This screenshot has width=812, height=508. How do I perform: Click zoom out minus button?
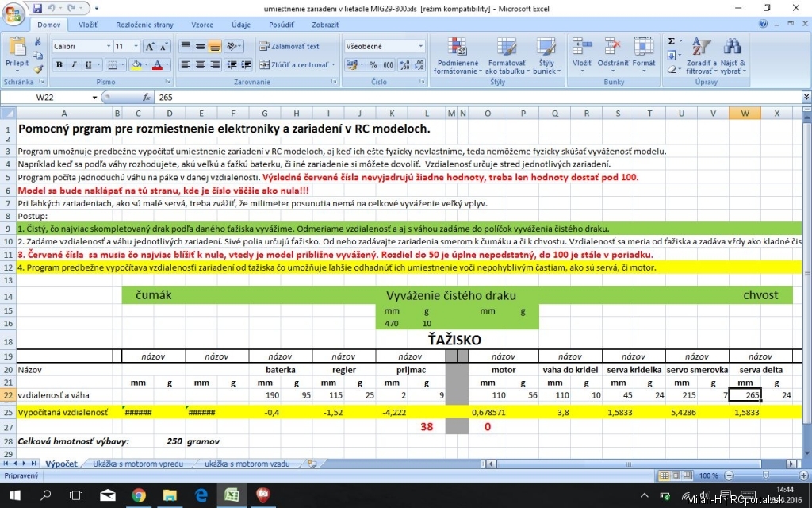[x=730, y=475]
